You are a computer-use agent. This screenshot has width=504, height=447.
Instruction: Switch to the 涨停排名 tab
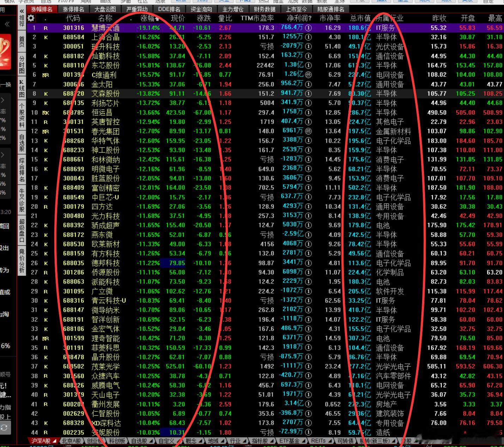coord(73,9)
